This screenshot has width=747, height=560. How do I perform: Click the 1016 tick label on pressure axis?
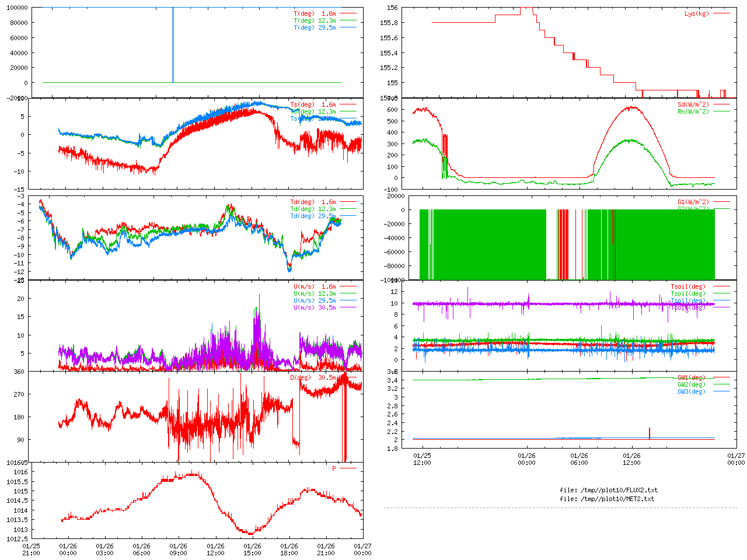(x=20, y=472)
